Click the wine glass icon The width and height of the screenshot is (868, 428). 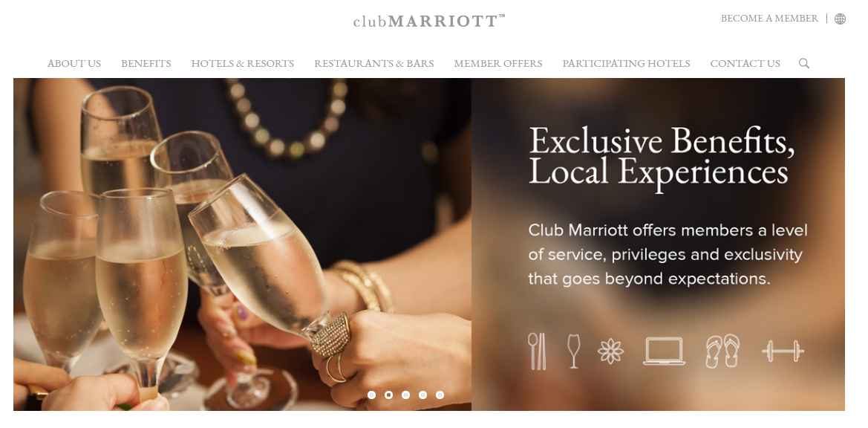(x=574, y=351)
